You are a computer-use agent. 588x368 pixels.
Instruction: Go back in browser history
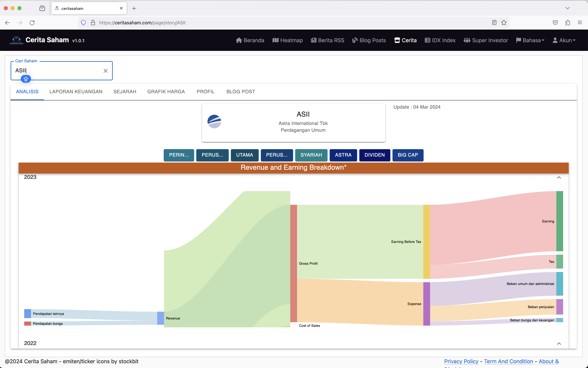pyautogui.click(x=7, y=23)
